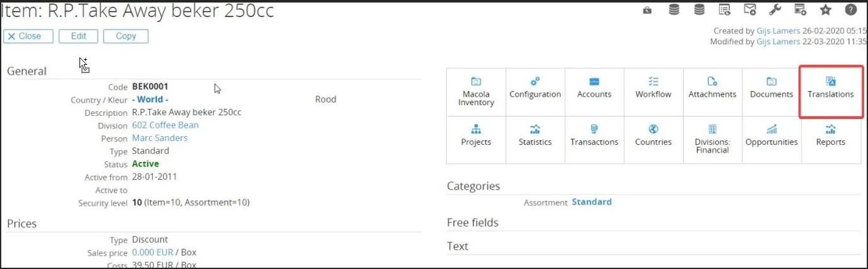
Task: Click the wrench settings icon
Action: [x=775, y=9]
